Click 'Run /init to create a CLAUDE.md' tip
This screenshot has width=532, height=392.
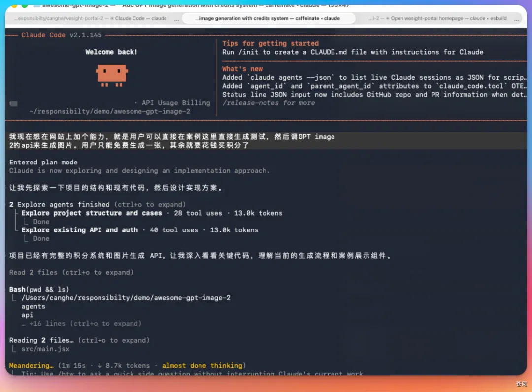click(353, 52)
